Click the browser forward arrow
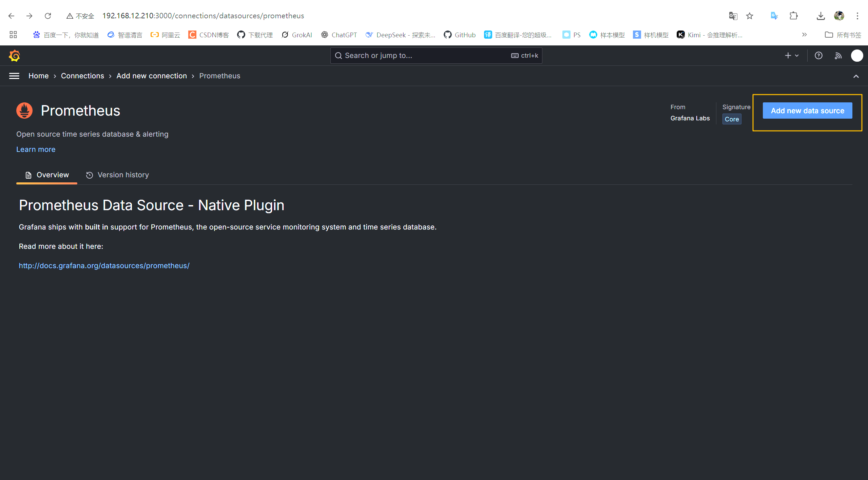 [x=30, y=16]
